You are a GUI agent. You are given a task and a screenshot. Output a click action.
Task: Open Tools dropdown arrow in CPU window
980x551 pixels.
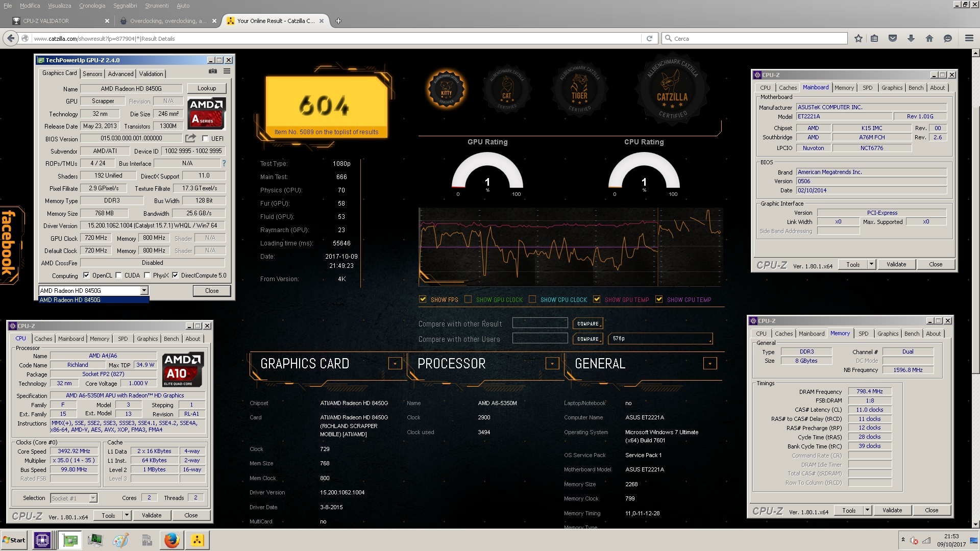[x=127, y=515]
